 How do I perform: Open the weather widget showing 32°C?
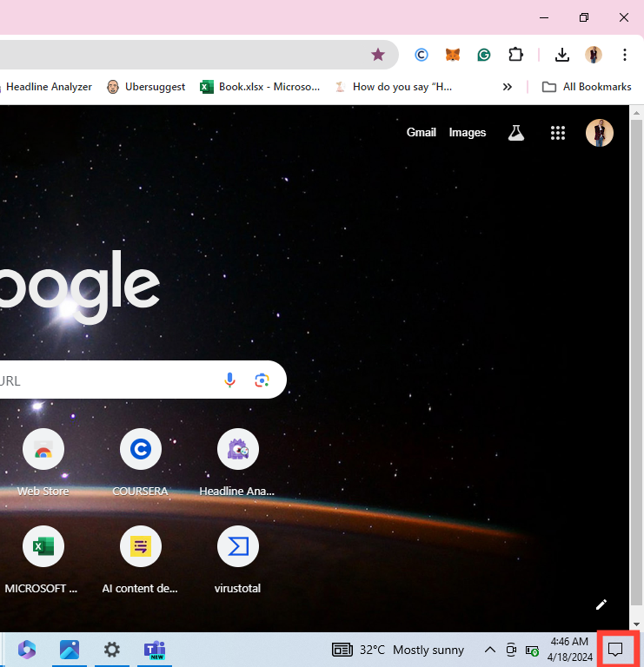click(x=397, y=650)
